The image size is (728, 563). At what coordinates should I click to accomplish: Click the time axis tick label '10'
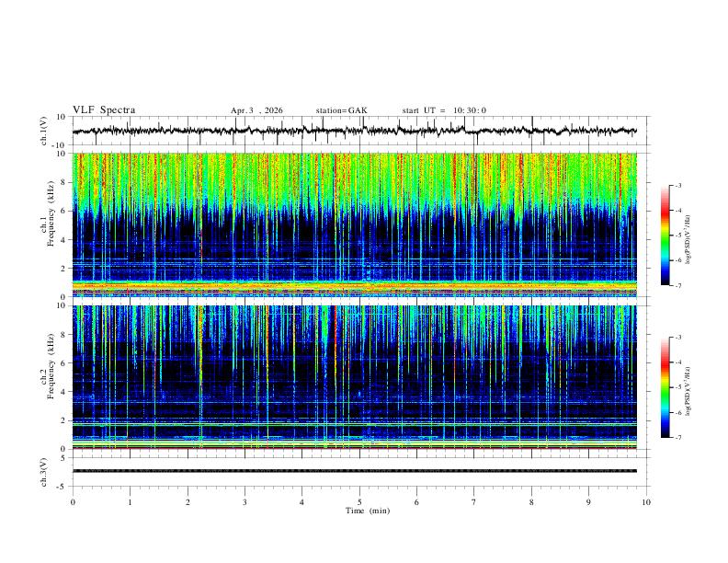click(x=646, y=502)
